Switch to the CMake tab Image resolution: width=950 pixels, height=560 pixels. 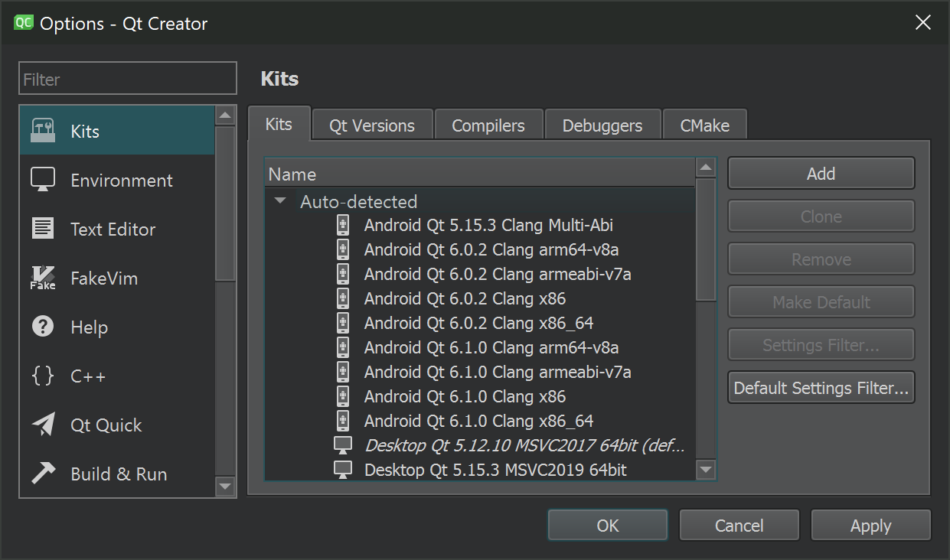click(704, 125)
